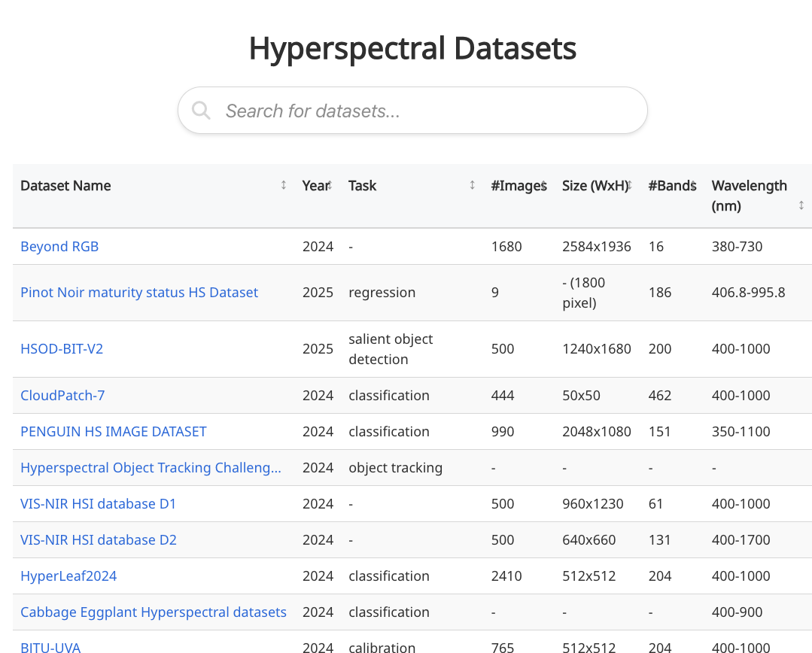Open the Hyperspectral Object Tracking Challenge link
This screenshot has width=812, height=653.
(151, 467)
